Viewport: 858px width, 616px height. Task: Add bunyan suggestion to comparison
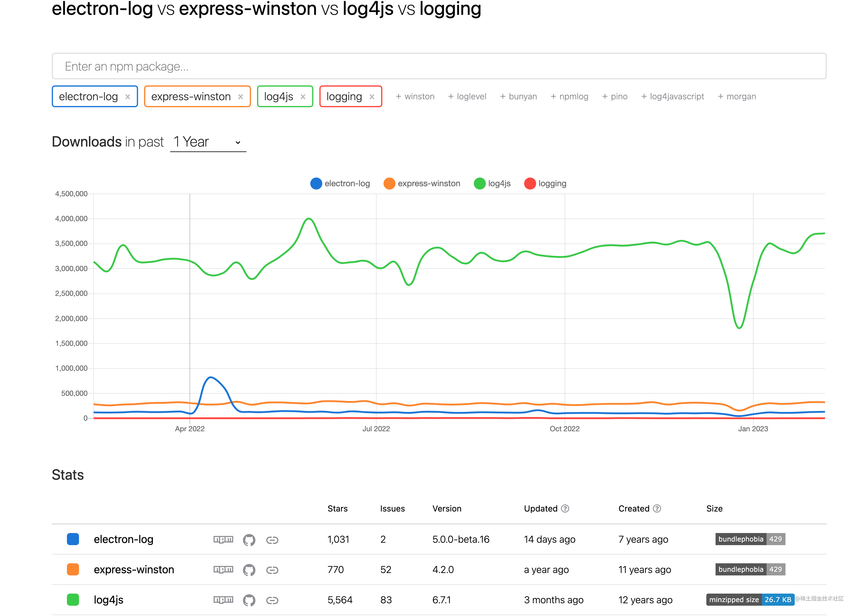[518, 97]
